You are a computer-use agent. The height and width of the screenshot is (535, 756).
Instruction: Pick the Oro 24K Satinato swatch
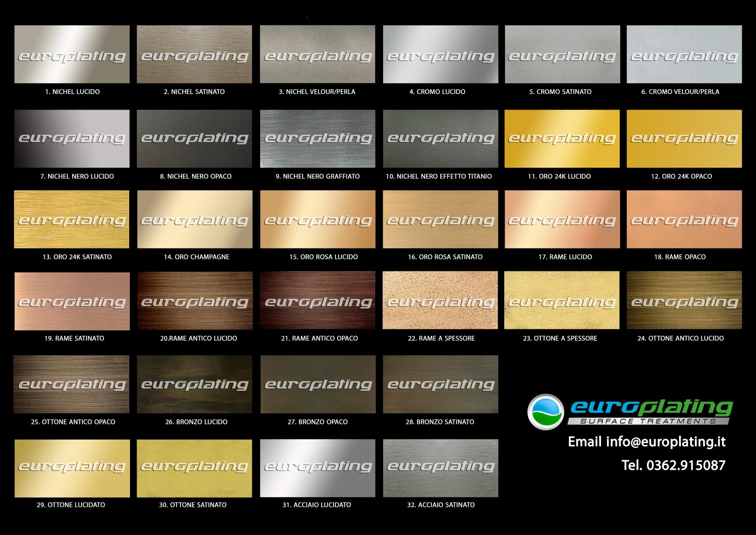tap(72, 219)
